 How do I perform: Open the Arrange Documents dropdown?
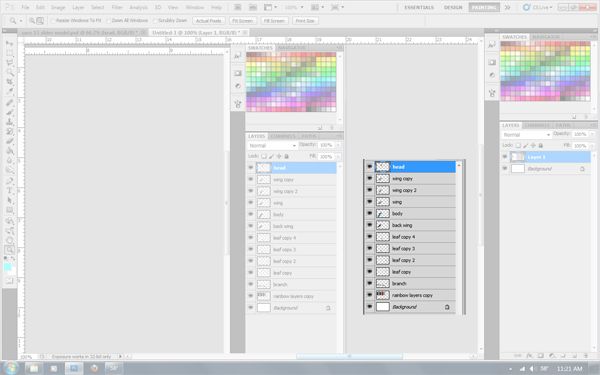(317, 7)
